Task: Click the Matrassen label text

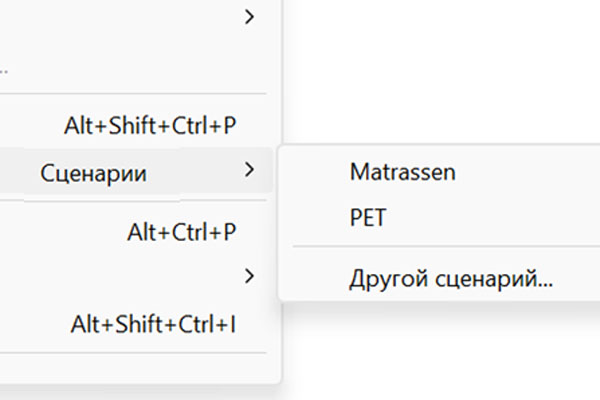Action: pos(402,172)
